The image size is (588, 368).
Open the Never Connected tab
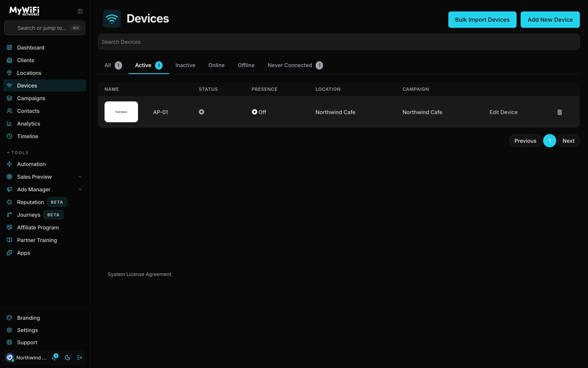(295, 65)
